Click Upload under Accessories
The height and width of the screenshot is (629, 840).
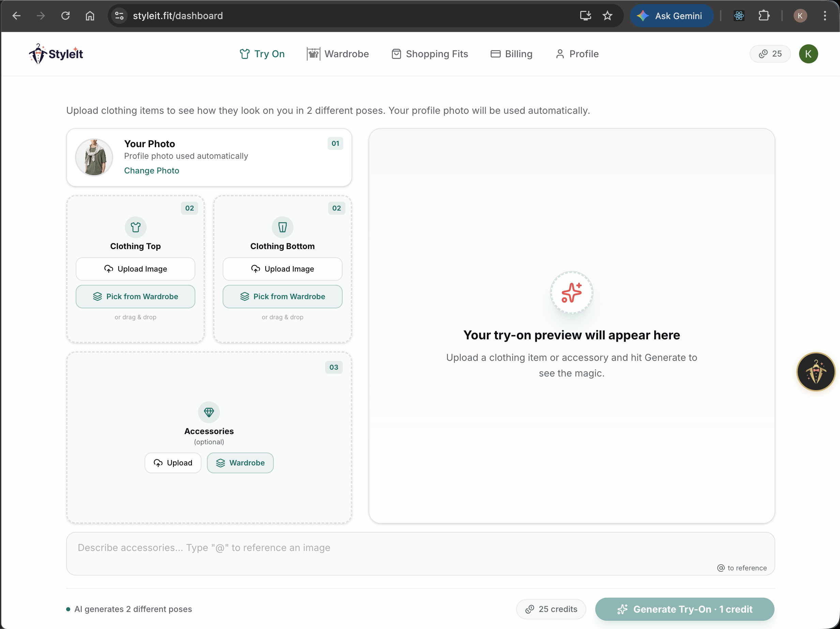[x=173, y=463]
